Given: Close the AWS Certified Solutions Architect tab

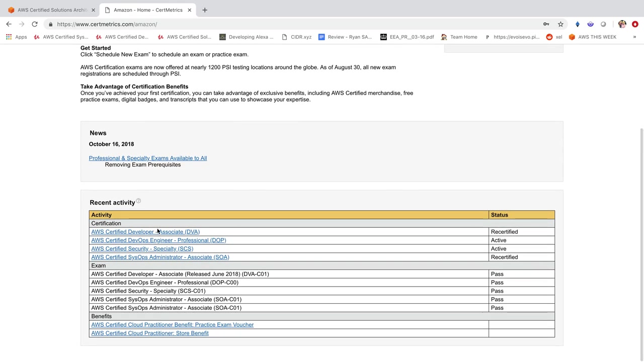Looking at the screenshot, I should coord(93,10).
